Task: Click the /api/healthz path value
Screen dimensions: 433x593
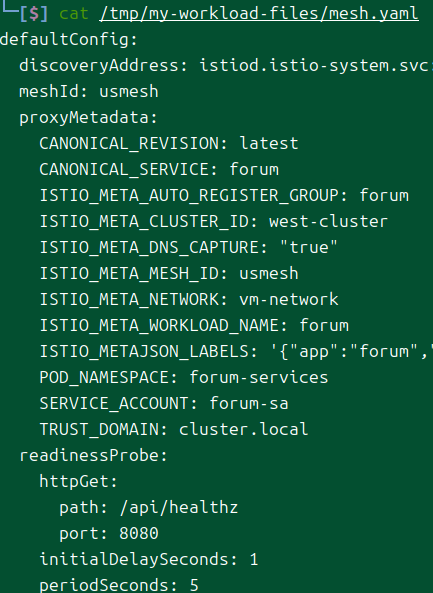Action: coord(179,508)
